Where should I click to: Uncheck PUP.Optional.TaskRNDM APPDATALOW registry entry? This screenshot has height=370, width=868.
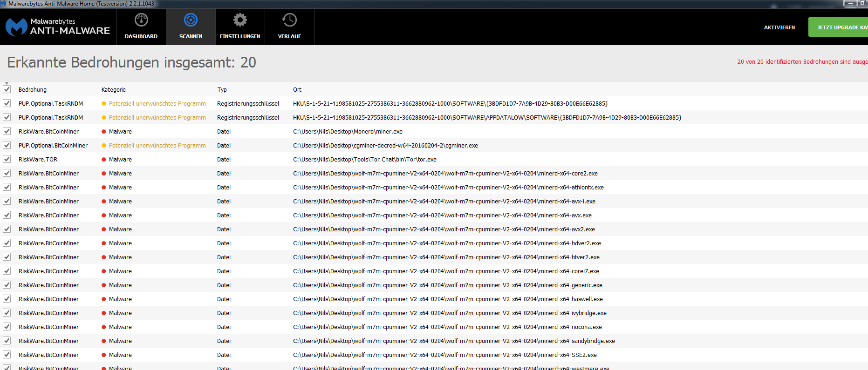(x=7, y=117)
